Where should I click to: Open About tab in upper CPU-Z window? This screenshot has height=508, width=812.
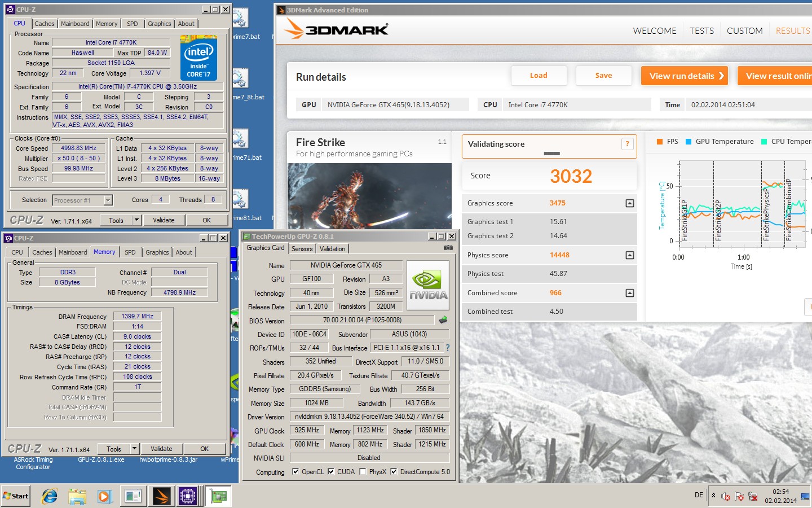(186, 24)
